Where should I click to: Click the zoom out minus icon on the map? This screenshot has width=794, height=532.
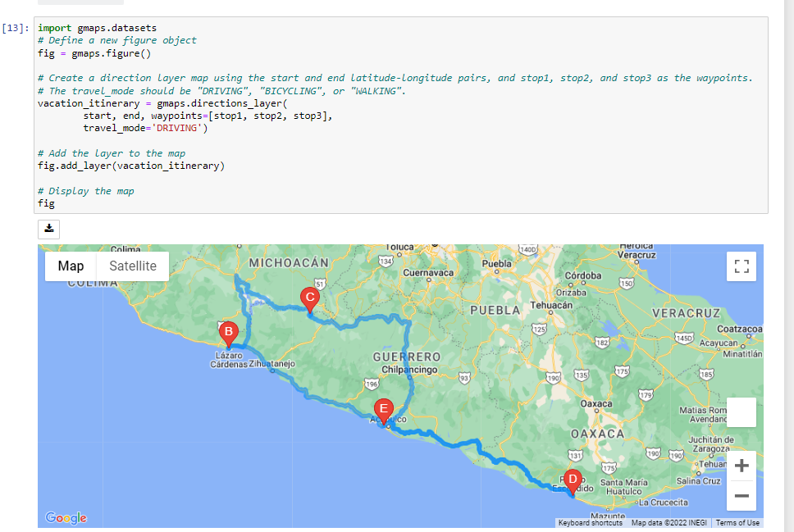[x=742, y=496]
